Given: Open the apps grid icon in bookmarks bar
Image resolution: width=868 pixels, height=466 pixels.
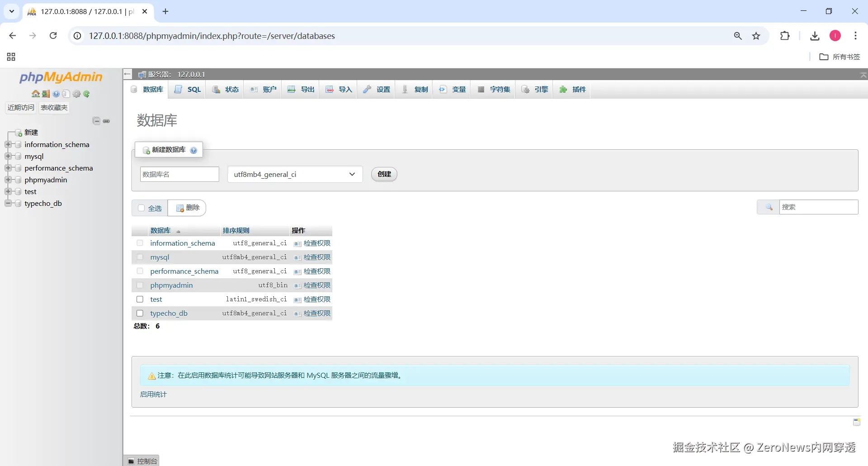Looking at the screenshot, I should (11, 57).
